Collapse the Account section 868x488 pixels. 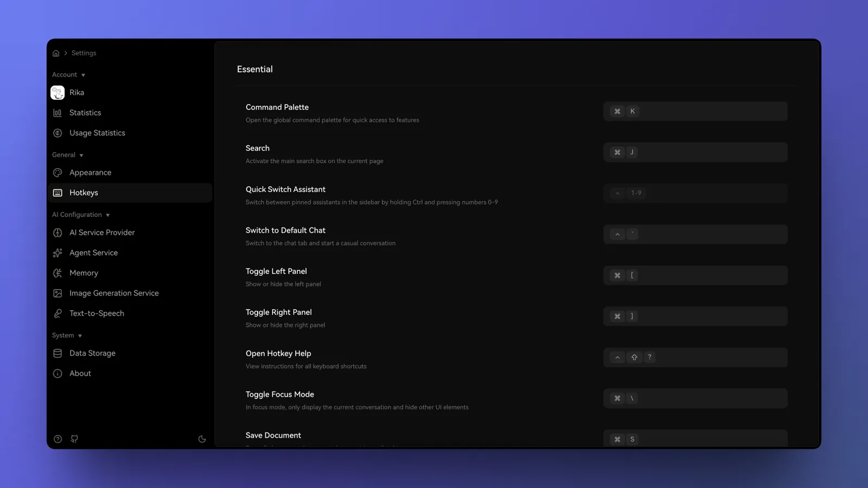83,75
